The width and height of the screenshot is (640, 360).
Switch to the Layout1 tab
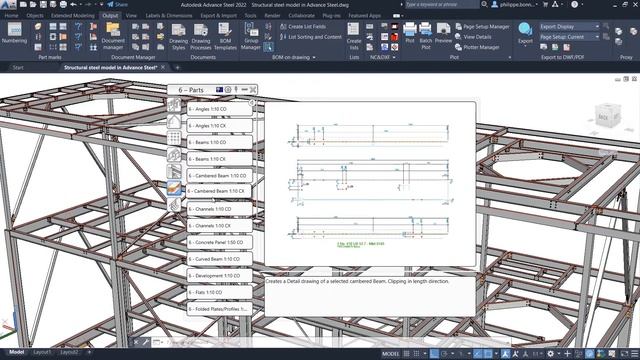tap(42, 352)
